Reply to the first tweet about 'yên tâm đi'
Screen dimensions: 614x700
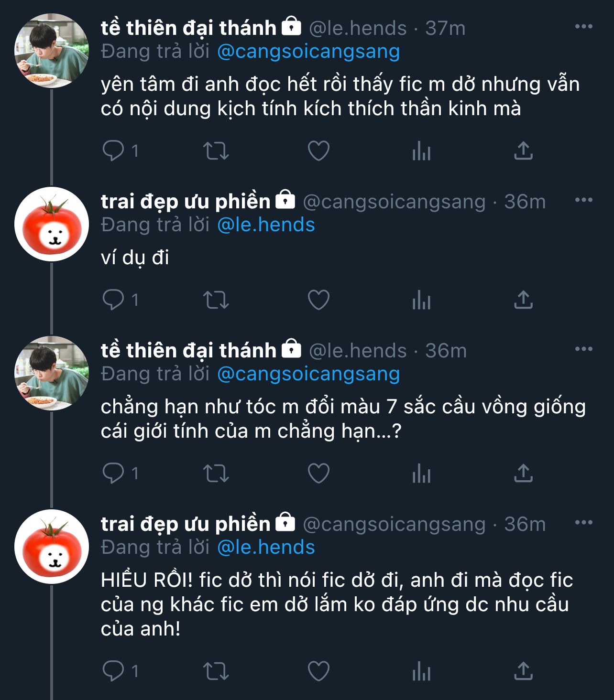(x=114, y=151)
